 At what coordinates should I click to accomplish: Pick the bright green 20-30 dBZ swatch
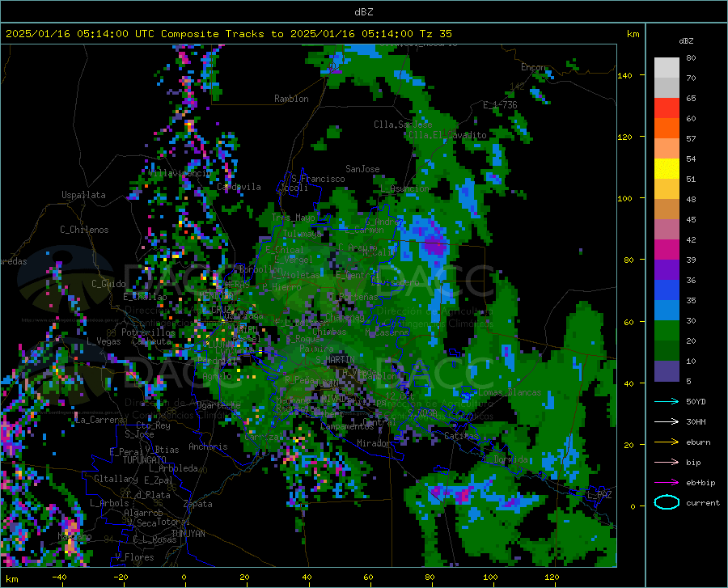tap(667, 331)
